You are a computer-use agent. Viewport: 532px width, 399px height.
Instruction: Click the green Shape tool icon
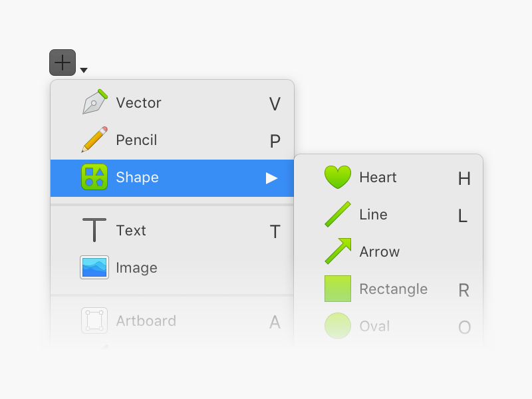click(96, 177)
